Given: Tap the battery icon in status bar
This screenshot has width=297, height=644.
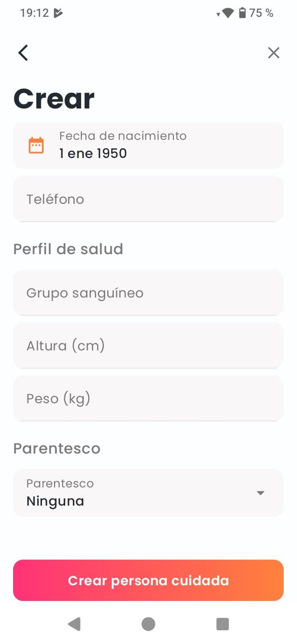Looking at the screenshot, I should [242, 13].
